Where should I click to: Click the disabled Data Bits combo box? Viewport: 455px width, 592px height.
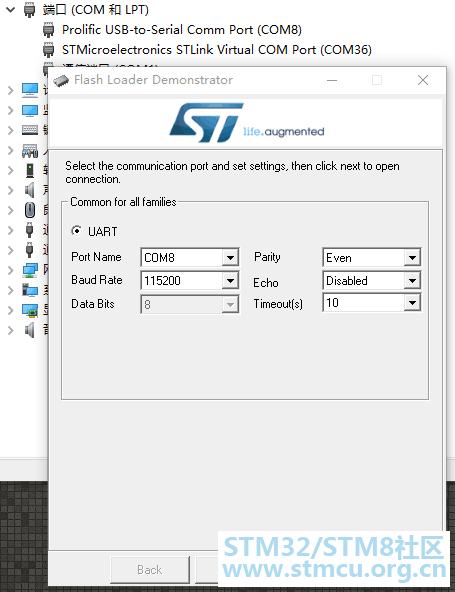pos(190,304)
